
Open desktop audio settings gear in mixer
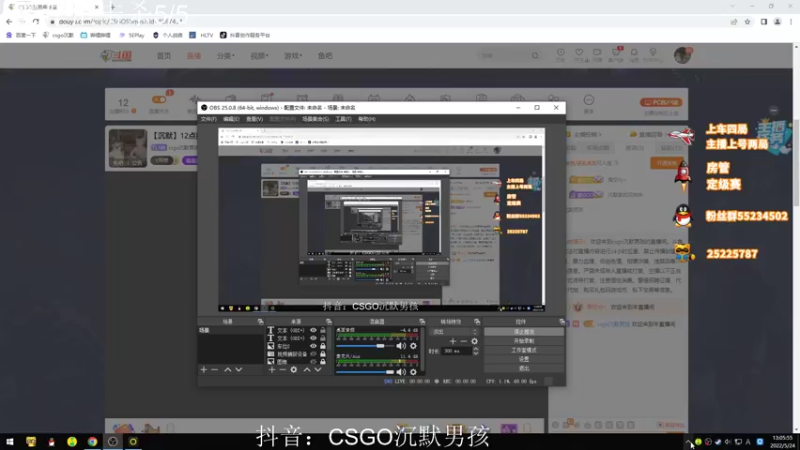tap(413, 346)
